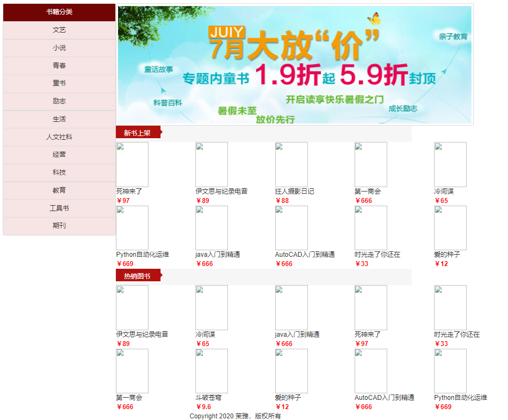508x420 pixels.
Task: Browse the 经营 category
Action: 59,155
